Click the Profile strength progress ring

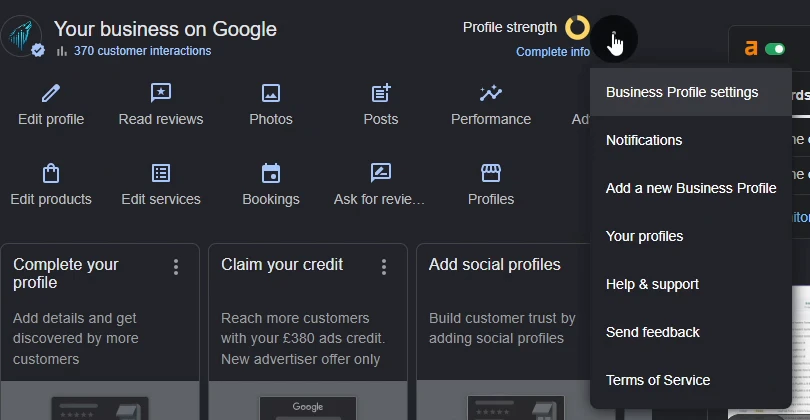coord(577,27)
